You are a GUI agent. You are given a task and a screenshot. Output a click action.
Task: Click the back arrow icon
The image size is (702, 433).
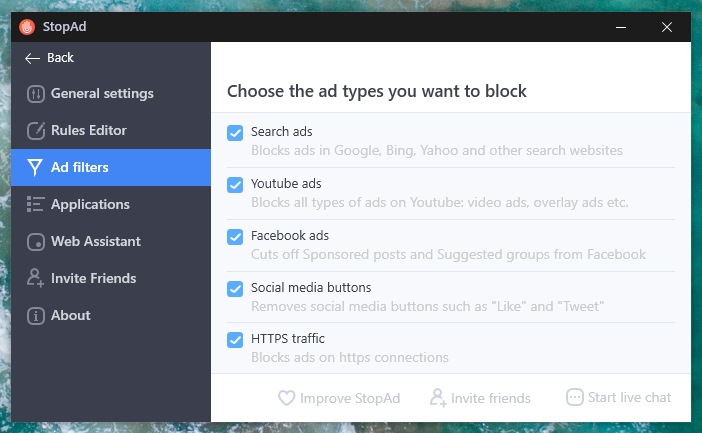[x=32, y=58]
